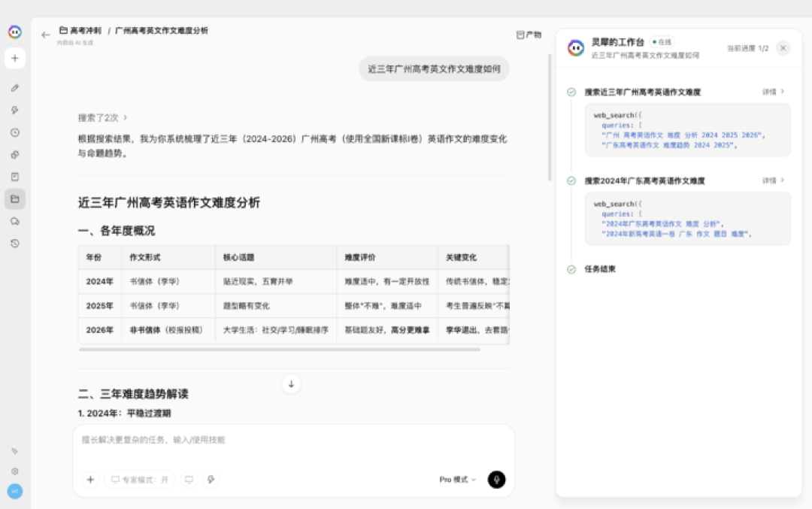Click the heading 近三年广州高考英语作文难度分析
Viewport: 812px width, 509px height.
(169, 202)
